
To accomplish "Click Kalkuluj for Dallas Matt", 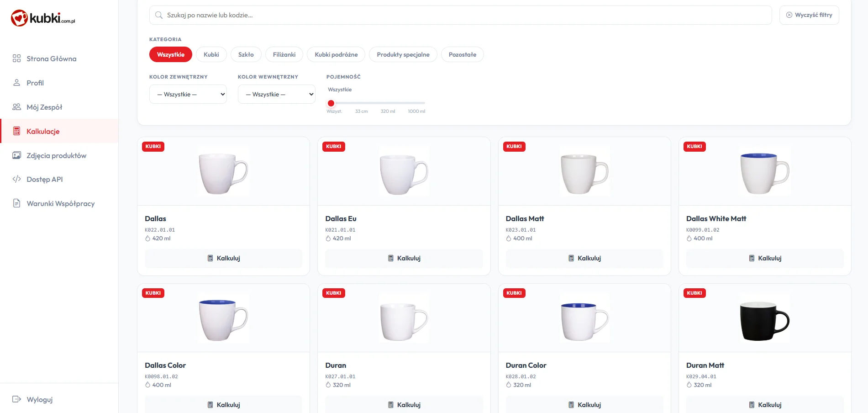I will pos(584,258).
